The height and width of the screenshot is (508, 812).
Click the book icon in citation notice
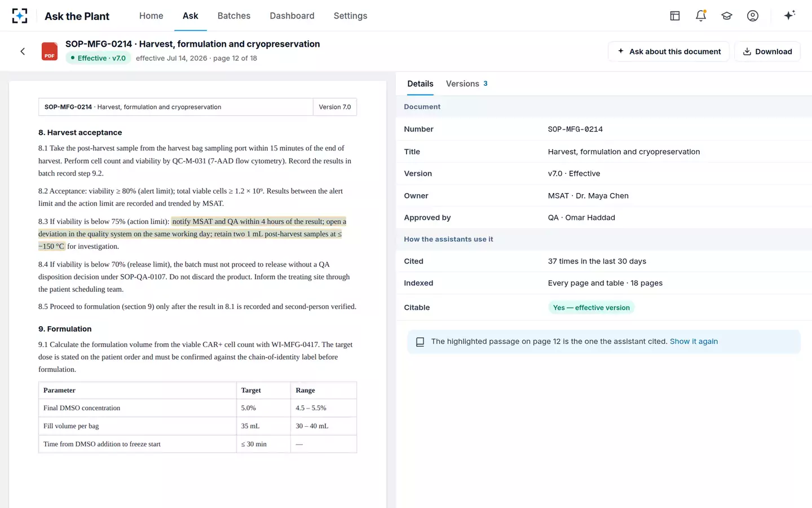pos(420,342)
